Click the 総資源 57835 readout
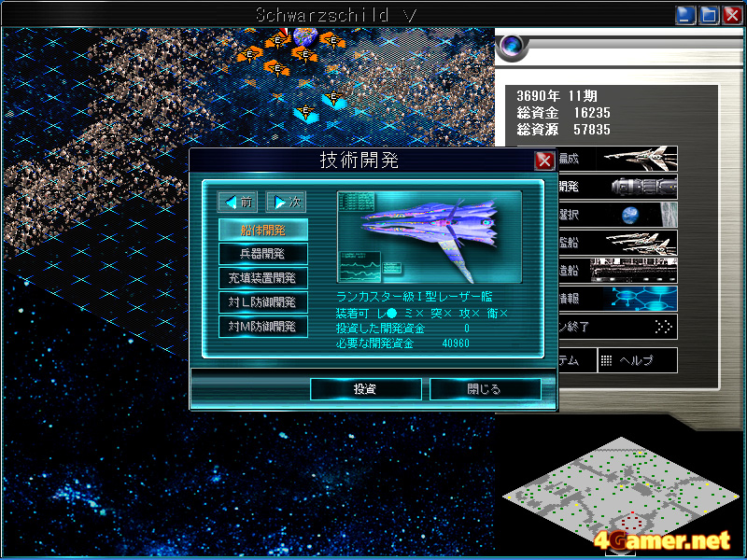Image resolution: width=747 pixels, height=560 pixels. tap(564, 130)
